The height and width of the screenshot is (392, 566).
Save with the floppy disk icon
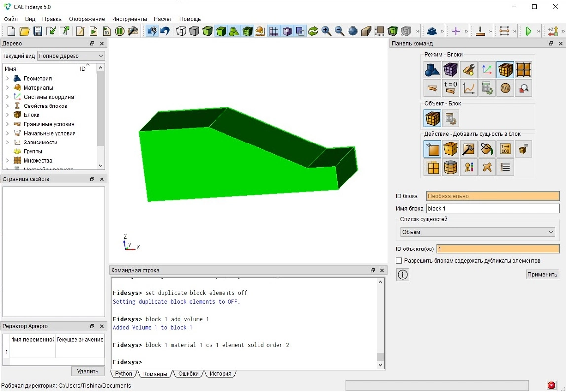click(x=38, y=31)
